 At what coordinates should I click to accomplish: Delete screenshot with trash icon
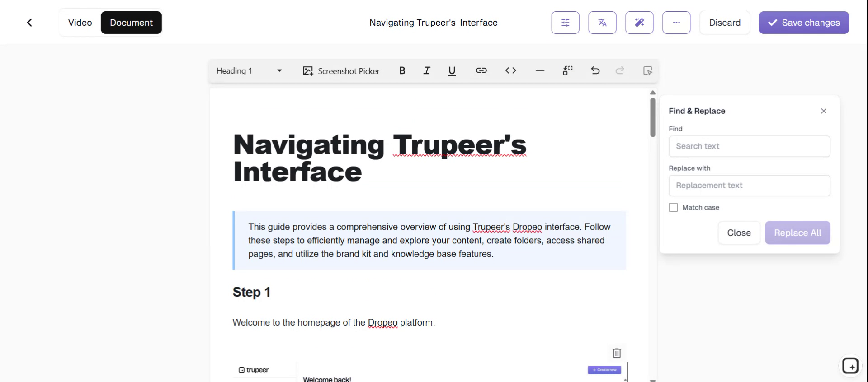tap(617, 353)
